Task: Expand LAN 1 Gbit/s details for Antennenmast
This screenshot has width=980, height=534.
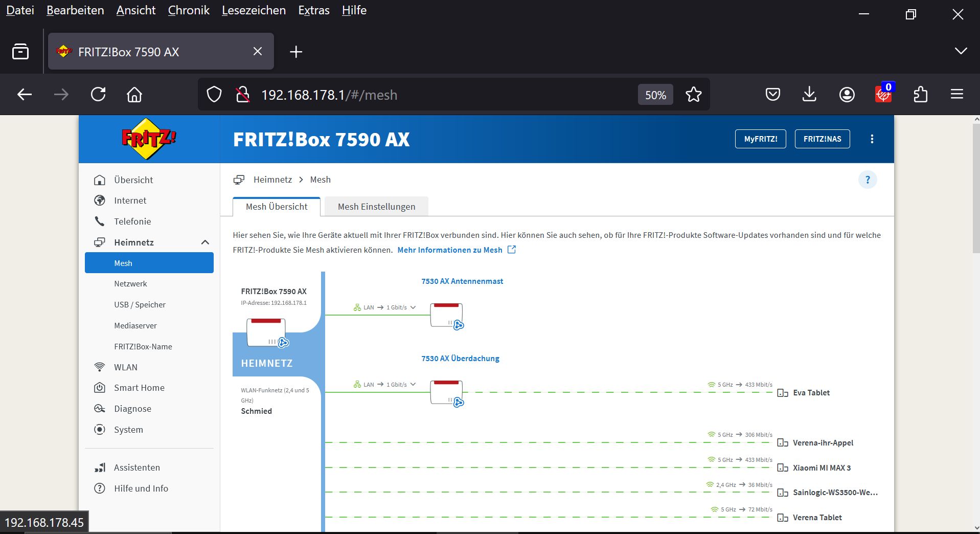Action: pos(413,307)
